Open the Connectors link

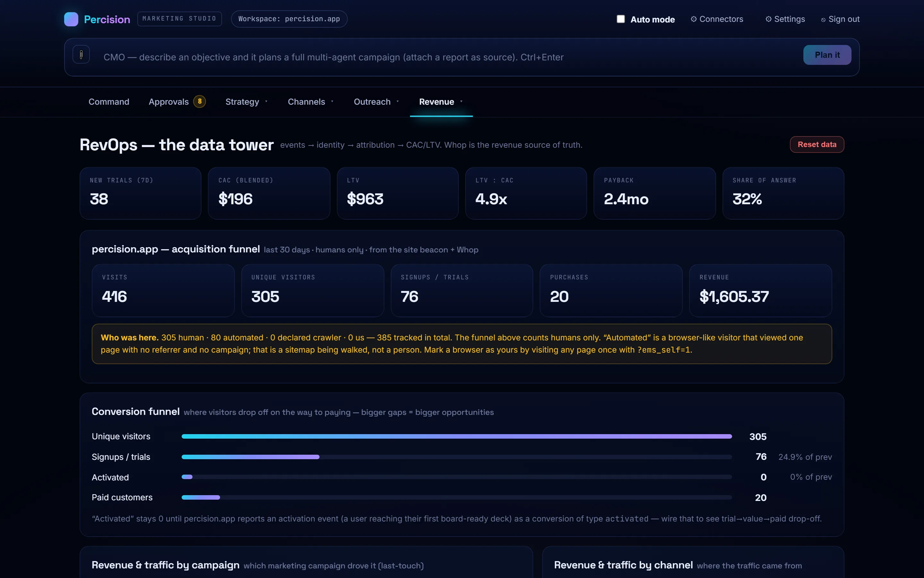(x=717, y=19)
